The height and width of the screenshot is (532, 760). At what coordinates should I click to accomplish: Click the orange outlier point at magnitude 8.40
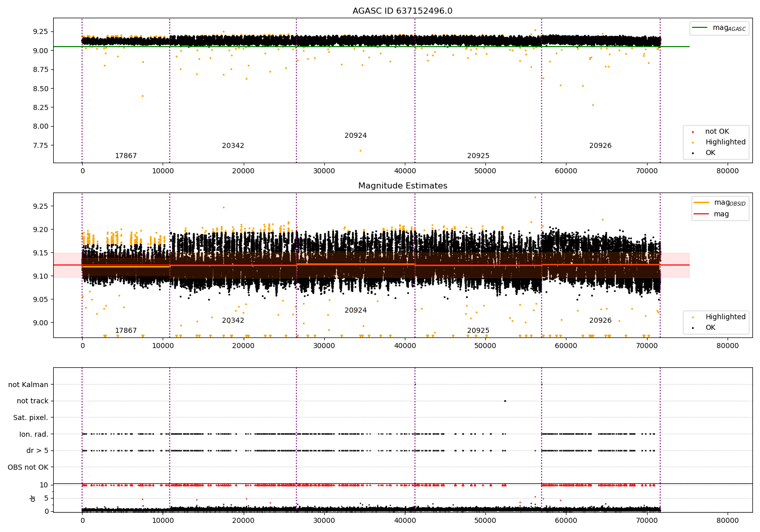142,96
